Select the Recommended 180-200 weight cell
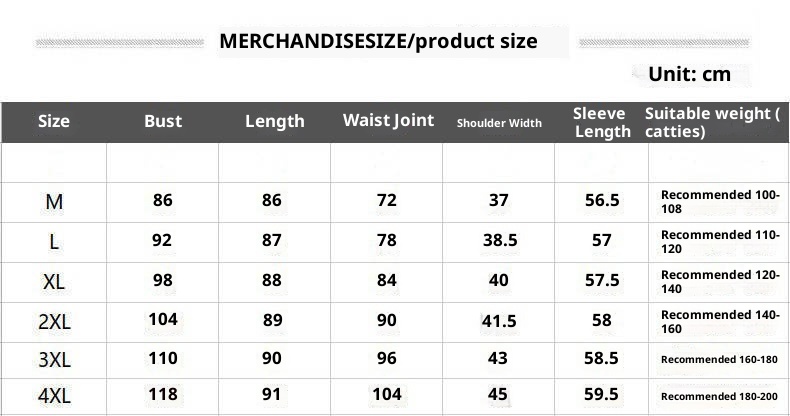The image size is (790, 416). pyautogui.click(x=719, y=396)
